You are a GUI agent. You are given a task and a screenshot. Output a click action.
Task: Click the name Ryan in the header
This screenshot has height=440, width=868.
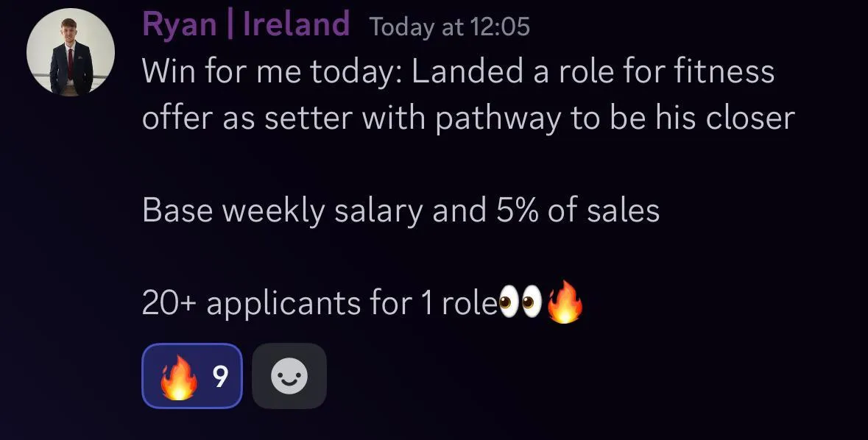180,26
